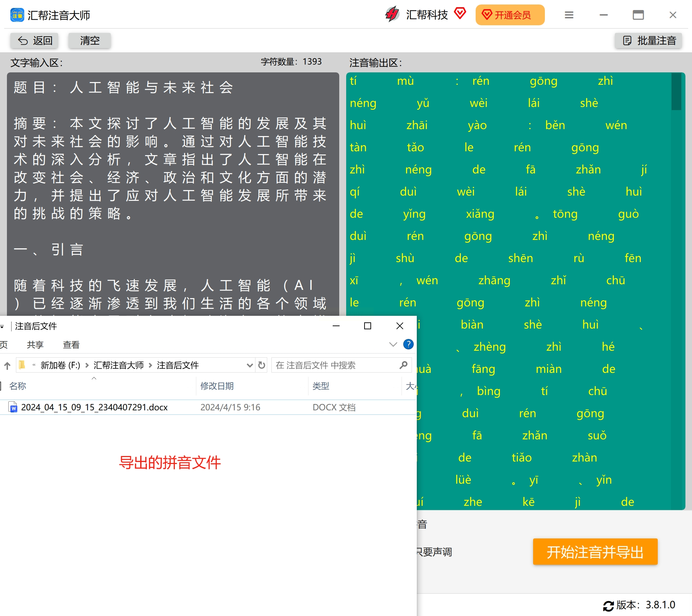Click the version update refresh icon

[x=608, y=606]
